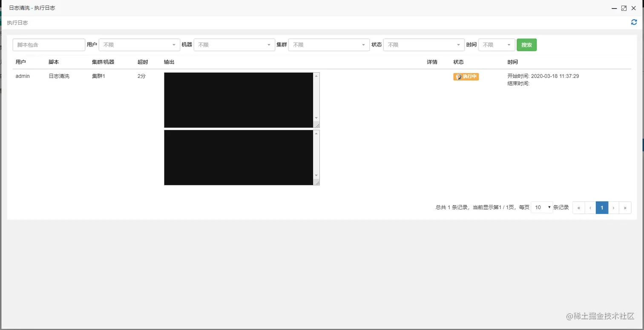Click the refresh icon in the header

coord(634,22)
